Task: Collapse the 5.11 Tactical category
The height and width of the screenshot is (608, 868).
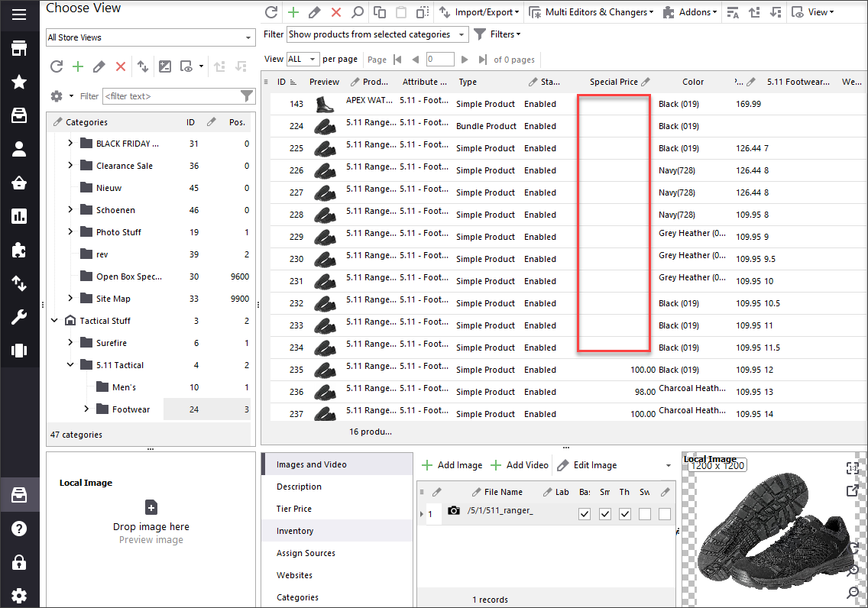Action: pos(70,364)
